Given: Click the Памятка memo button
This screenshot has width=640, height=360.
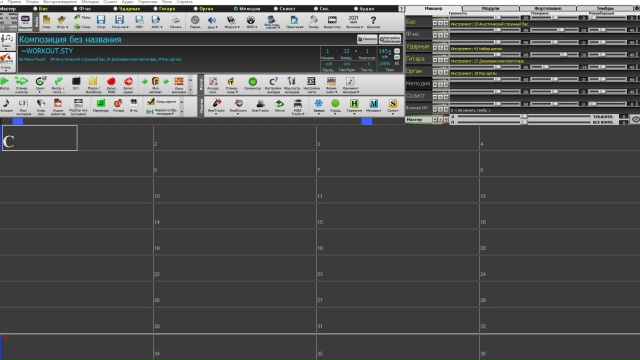Looking at the screenshot, I should point(367,39).
